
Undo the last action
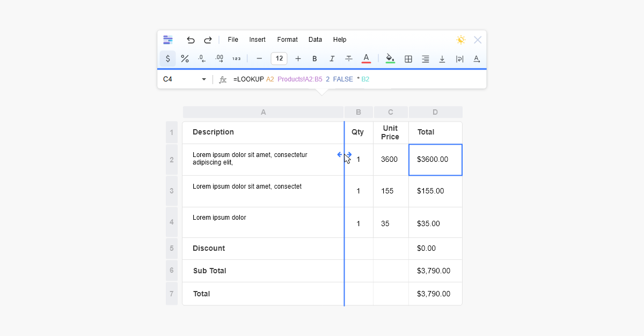tap(191, 40)
